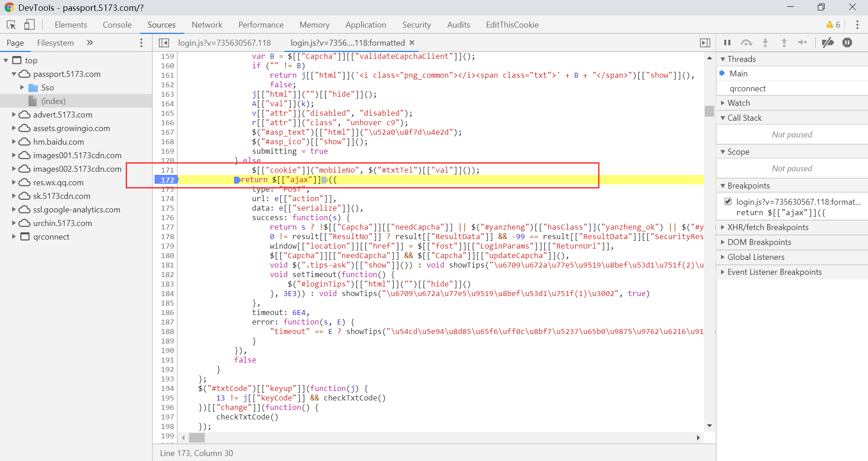This screenshot has height=461, width=868.
Task: Expand advert.5173.com domain
Action: click(x=14, y=115)
